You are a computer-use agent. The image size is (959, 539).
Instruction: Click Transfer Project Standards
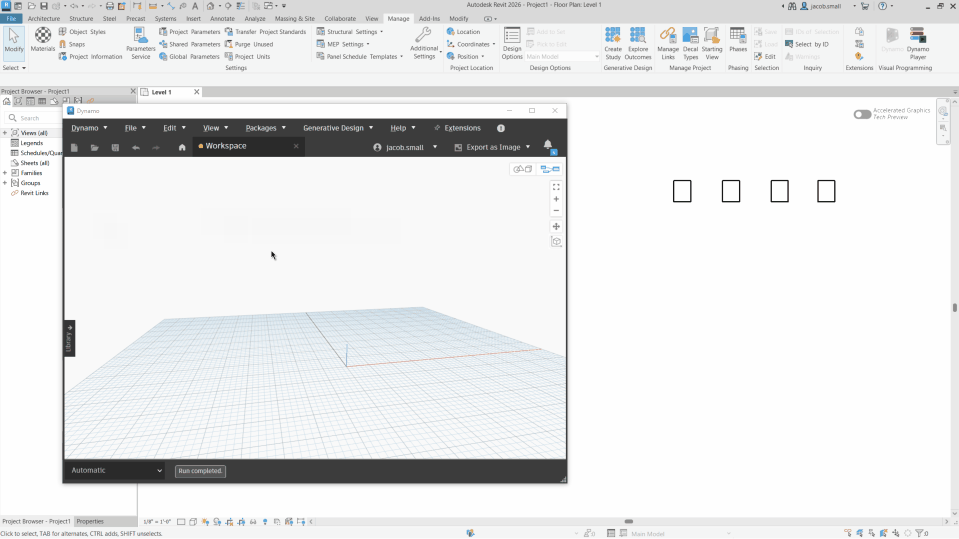(x=265, y=32)
